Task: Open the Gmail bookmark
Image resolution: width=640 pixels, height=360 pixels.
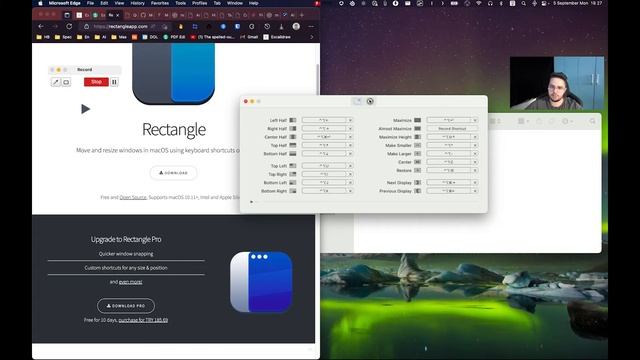Action: pyautogui.click(x=249, y=37)
